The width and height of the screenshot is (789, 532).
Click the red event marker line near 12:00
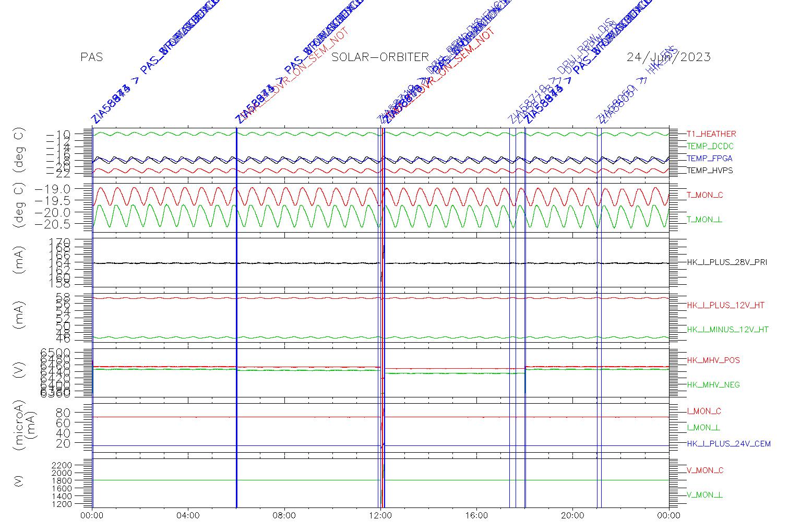[384, 318]
